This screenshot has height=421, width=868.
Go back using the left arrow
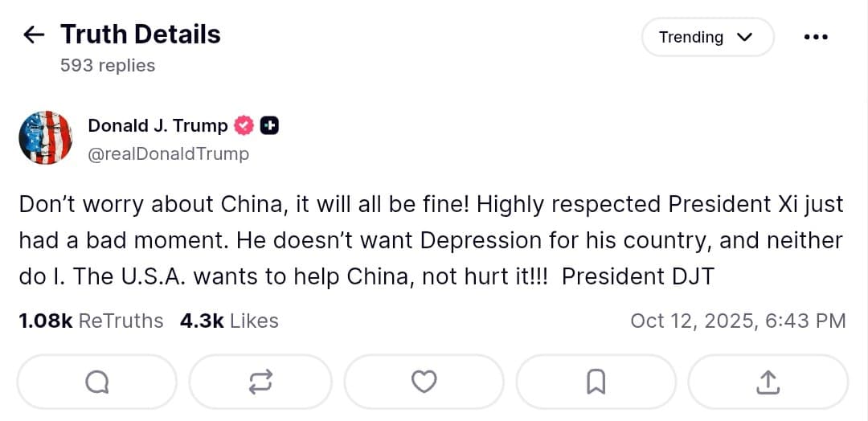[x=34, y=35]
